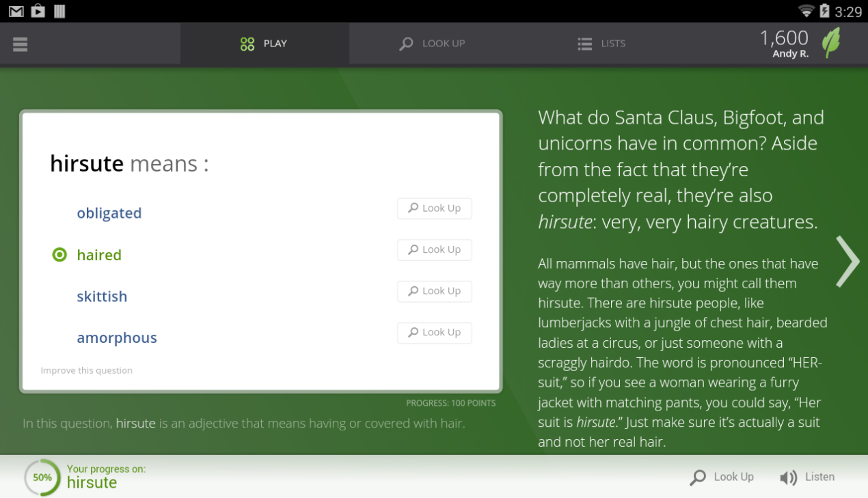Switch to the Play tab

(x=265, y=44)
